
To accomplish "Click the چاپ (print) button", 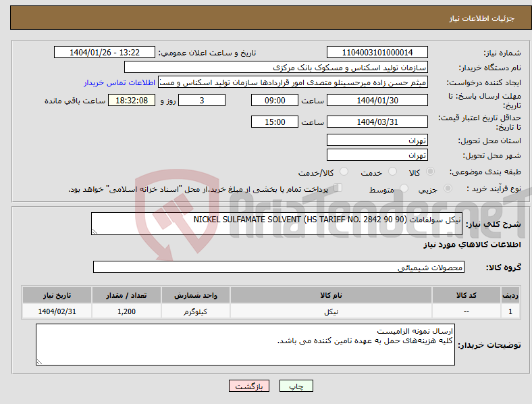I will coord(296,386).
